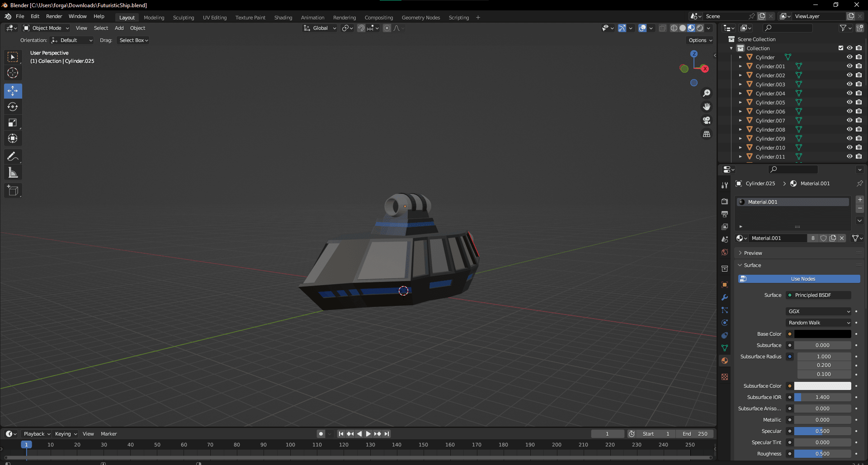Viewport: 868px width, 465px height.
Task: Switch to Shading workspace tab
Action: point(283,18)
